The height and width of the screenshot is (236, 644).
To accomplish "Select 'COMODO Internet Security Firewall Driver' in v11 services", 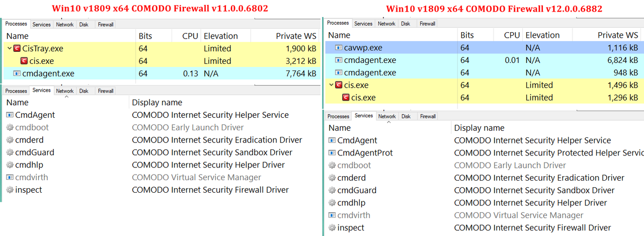I will (x=210, y=190).
